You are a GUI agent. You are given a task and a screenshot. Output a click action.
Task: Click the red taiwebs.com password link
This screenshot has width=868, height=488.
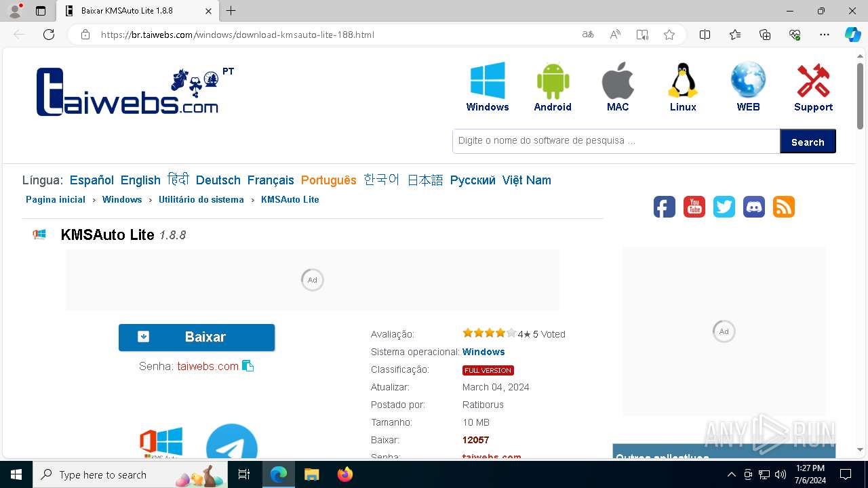click(208, 366)
